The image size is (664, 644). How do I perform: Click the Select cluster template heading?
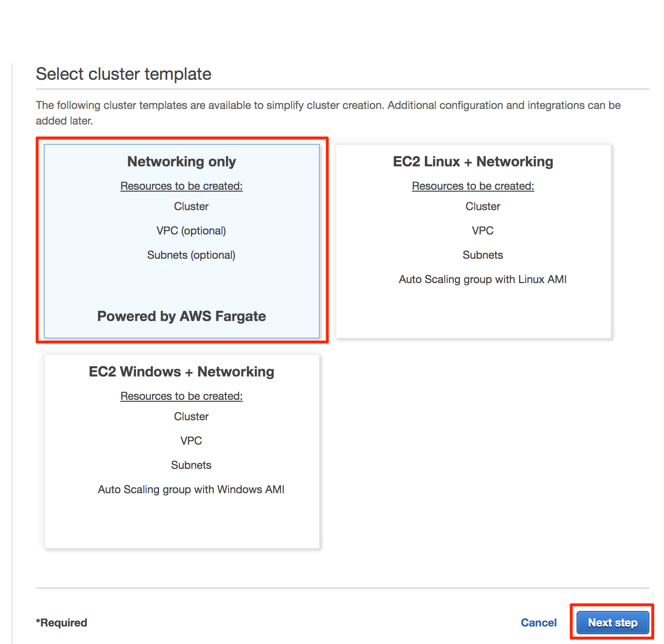[123, 74]
